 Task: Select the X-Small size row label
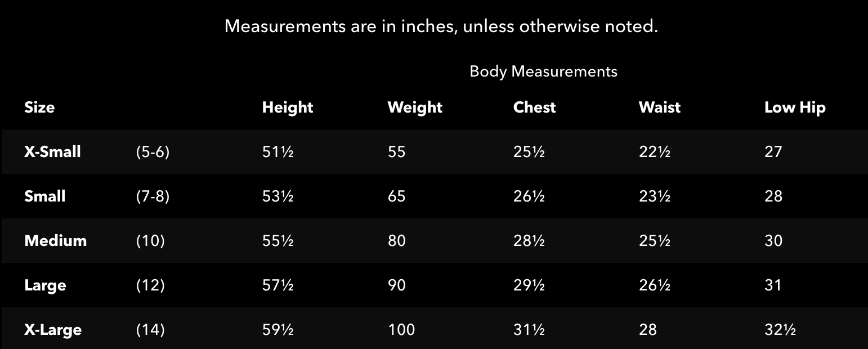[52, 152]
